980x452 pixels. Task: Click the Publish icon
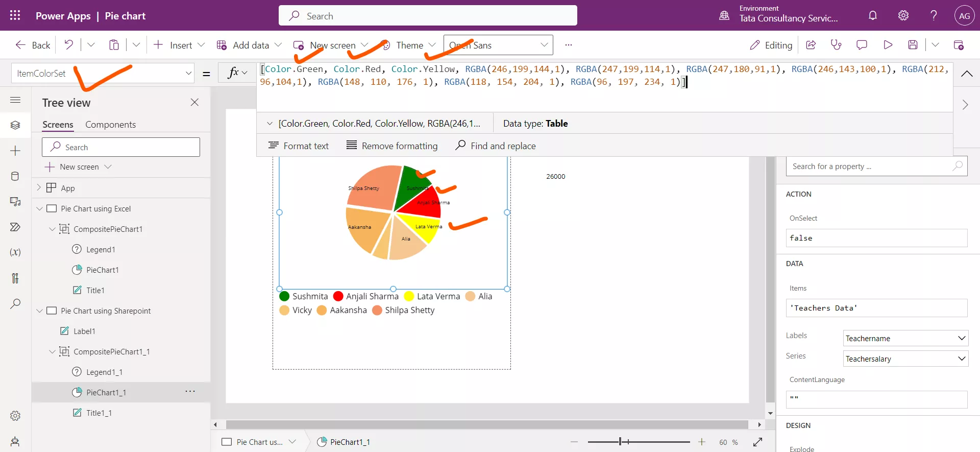pyautogui.click(x=959, y=45)
